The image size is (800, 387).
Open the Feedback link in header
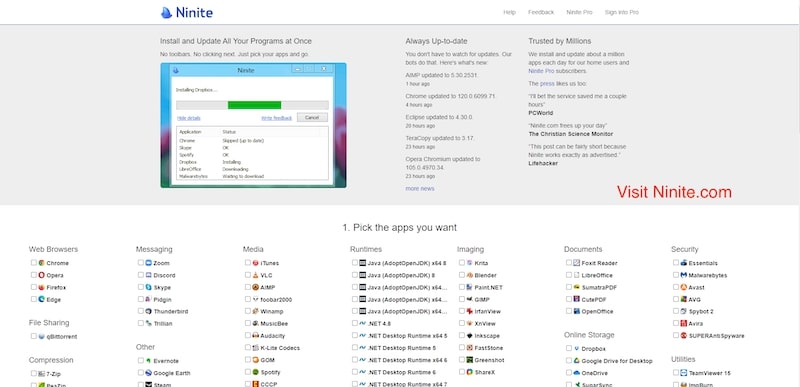pos(541,13)
